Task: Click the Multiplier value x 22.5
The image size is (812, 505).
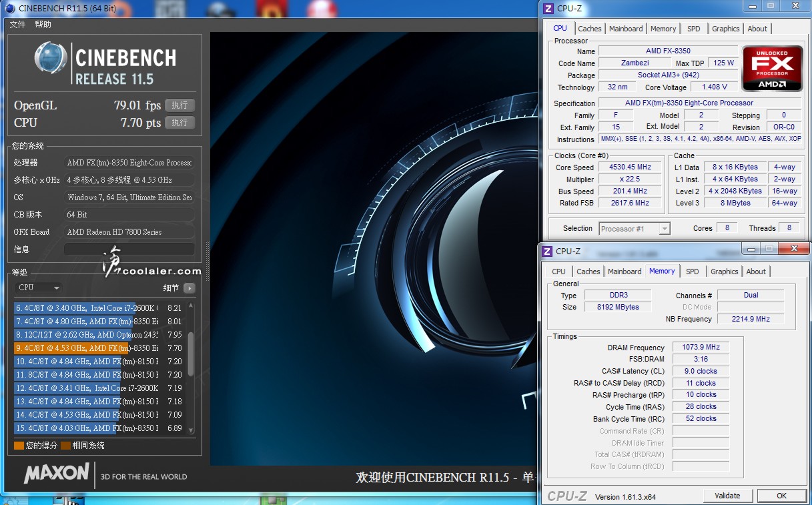Action: click(x=630, y=179)
